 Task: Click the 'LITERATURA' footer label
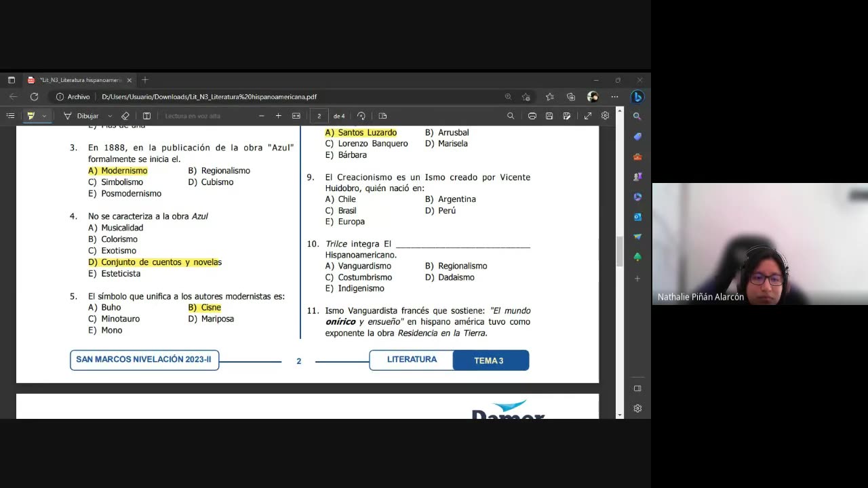(x=412, y=360)
